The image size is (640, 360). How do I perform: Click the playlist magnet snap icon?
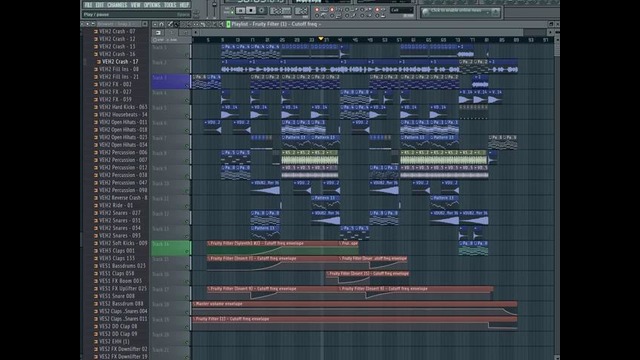[x=162, y=24]
